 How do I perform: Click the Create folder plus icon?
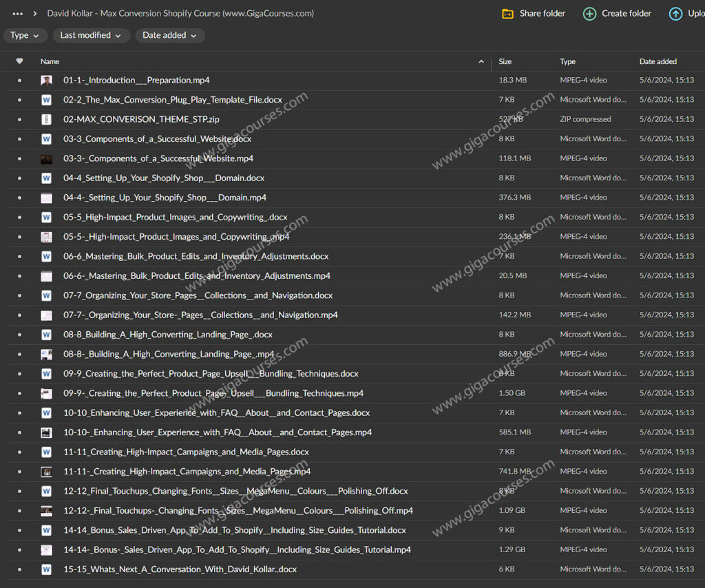pyautogui.click(x=589, y=14)
